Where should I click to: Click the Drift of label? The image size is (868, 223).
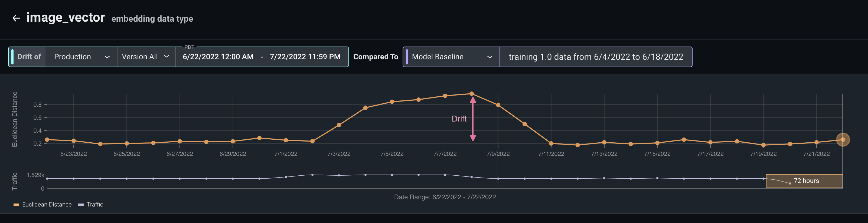(x=29, y=57)
